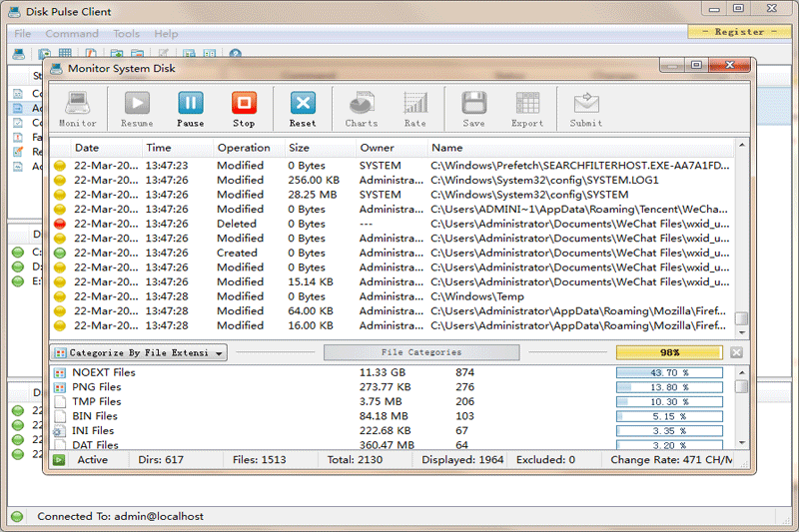The image size is (799, 532).
Task: Open the Rate bar-chart icon
Action: [415, 109]
